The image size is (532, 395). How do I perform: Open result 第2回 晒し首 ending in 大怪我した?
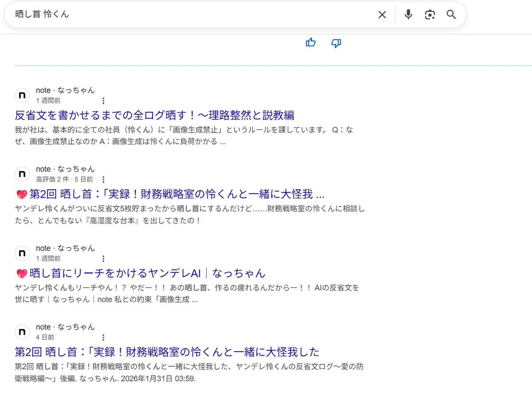[167, 352]
